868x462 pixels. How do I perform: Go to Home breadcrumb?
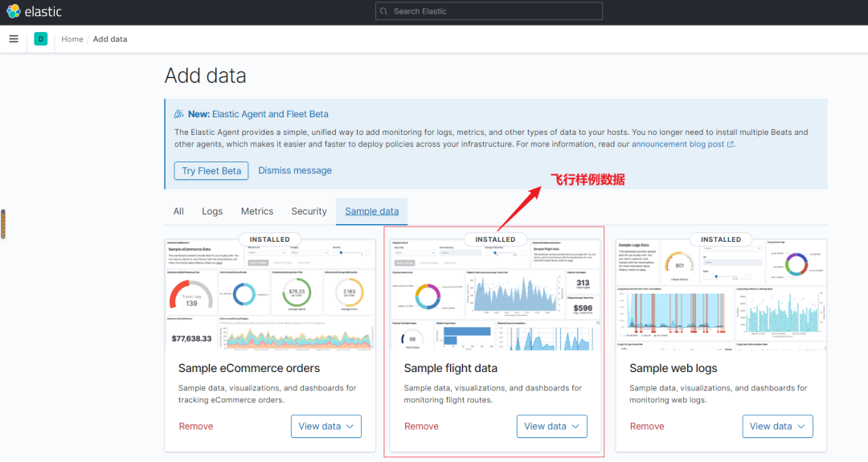[x=72, y=39]
